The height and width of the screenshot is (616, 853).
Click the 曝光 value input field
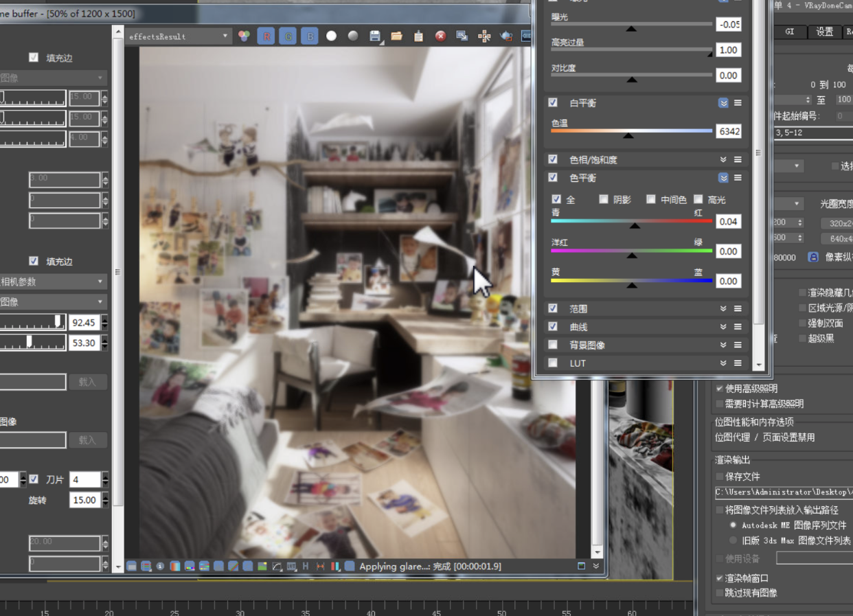point(728,24)
